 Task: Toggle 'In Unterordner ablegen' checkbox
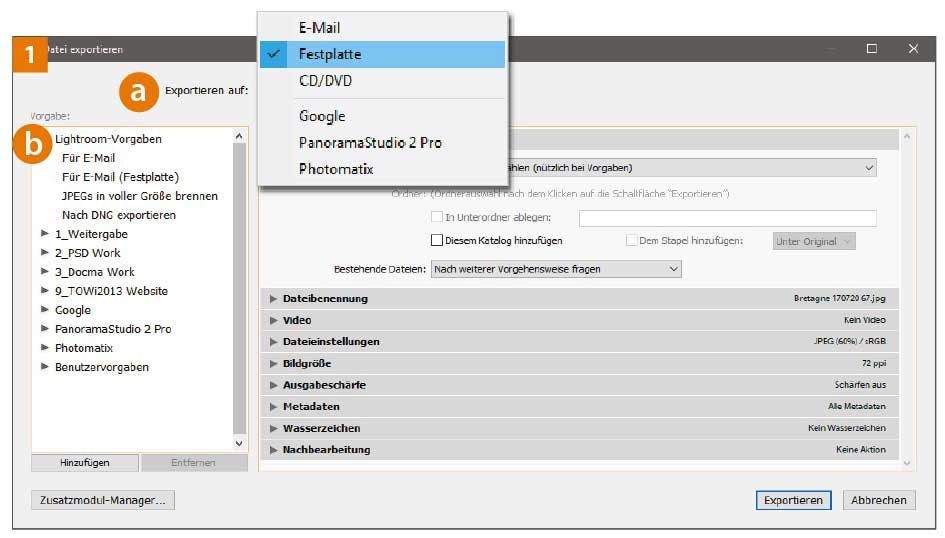click(x=437, y=217)
